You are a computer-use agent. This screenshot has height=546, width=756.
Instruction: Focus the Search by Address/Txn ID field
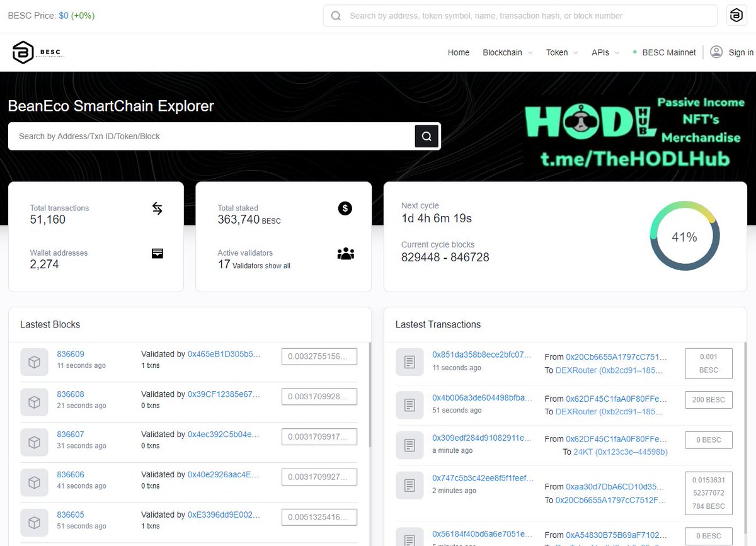(x=211, y=136)
